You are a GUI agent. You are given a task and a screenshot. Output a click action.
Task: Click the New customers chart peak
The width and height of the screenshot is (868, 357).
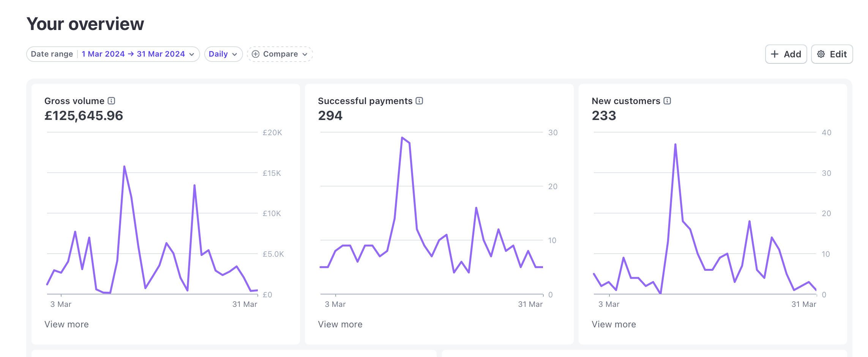(x=675, y=144)
